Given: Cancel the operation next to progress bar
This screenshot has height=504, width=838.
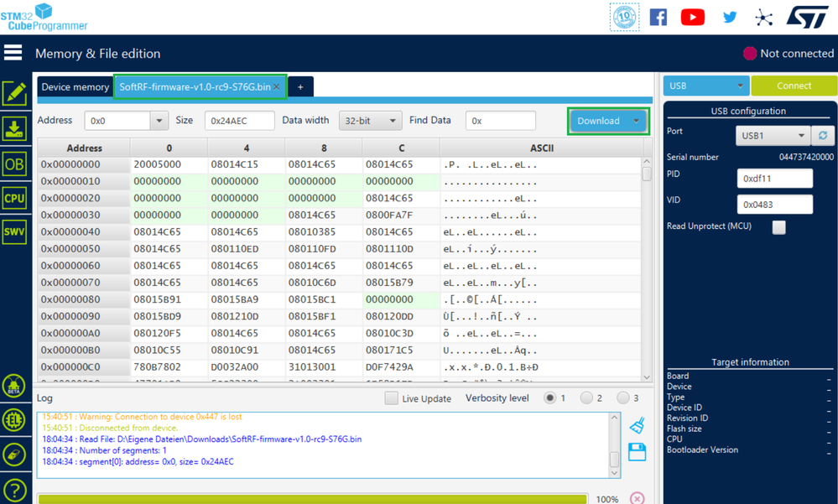Looking at the screenshot, I should point(637,498).
